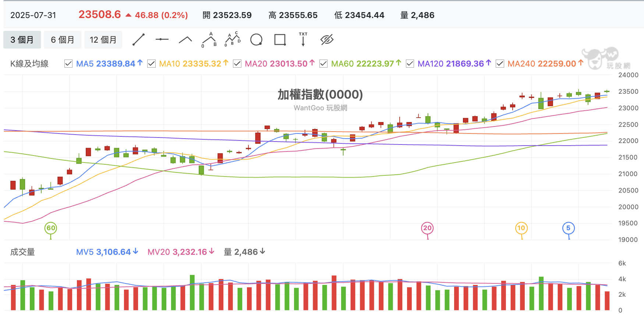Viewport: 644px width, 314px height.
Task: Click the 成交量 section label
Action: 22,252
